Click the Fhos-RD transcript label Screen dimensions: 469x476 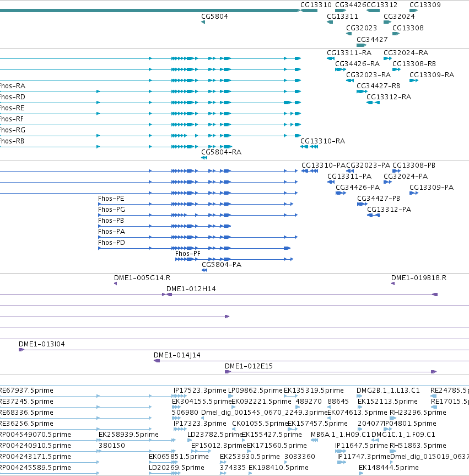click(13, 97)
